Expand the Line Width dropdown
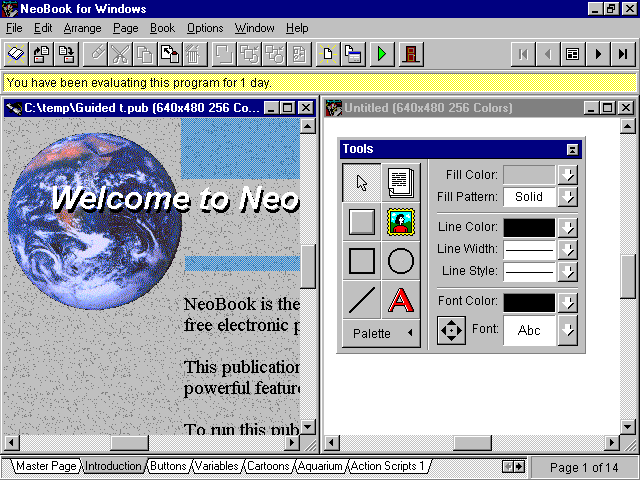The image size is (640, 480). pyautogui.click(x=568, y=249)
